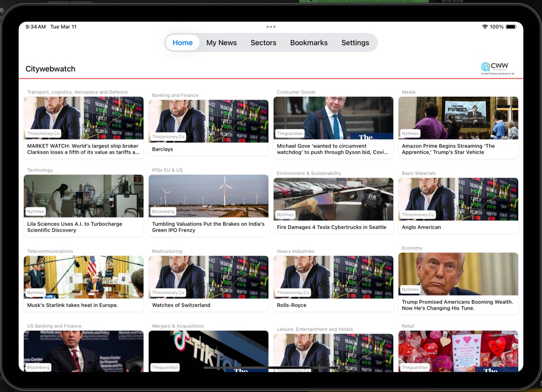Viewport: 542px width, 392px height.
Task: Open the Clarkson ship broker article
Action: click(83, 149)
